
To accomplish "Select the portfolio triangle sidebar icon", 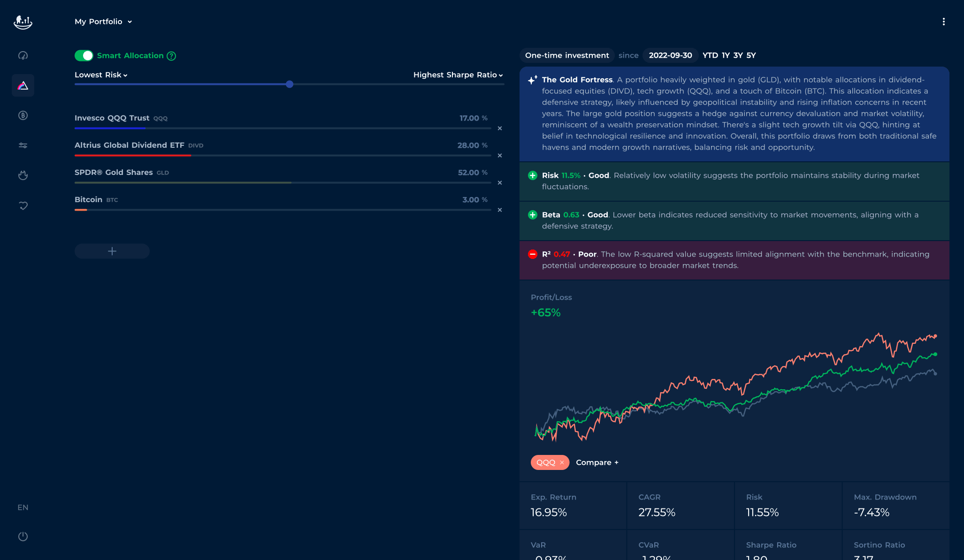I will [23, 85].
